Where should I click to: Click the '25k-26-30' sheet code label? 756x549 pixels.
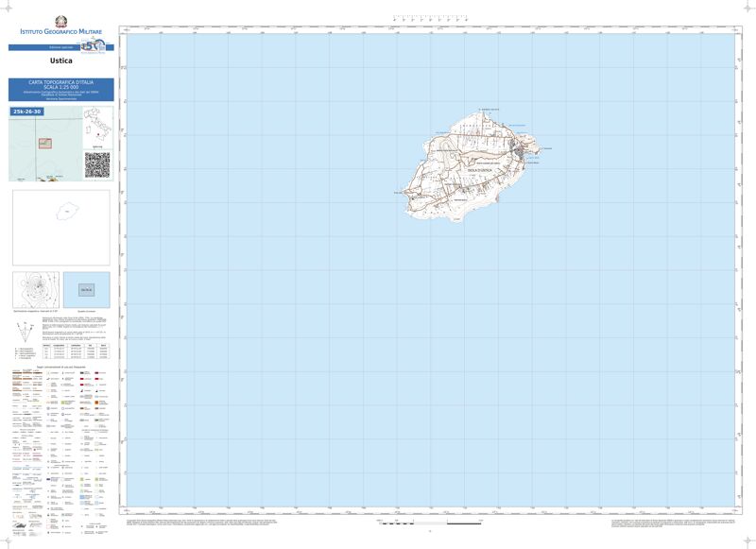[x=26, y=112]
